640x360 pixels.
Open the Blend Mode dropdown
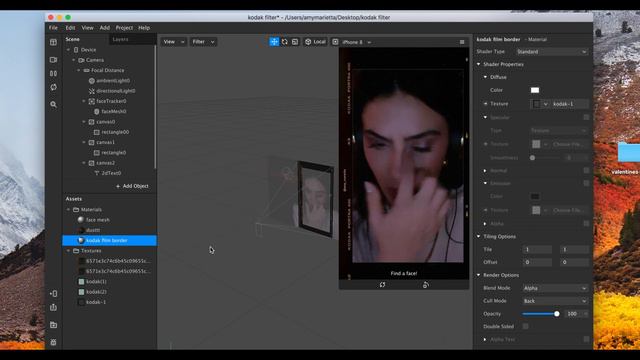coord(555,288)
